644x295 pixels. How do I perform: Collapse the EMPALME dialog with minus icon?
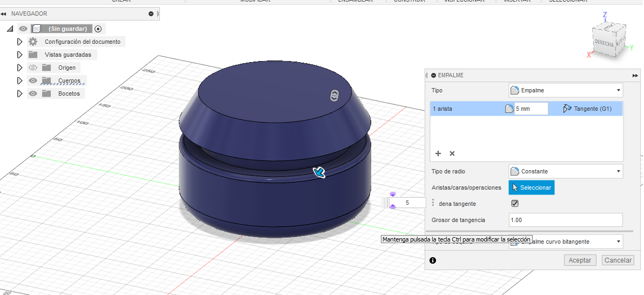[x=434, y=76]
